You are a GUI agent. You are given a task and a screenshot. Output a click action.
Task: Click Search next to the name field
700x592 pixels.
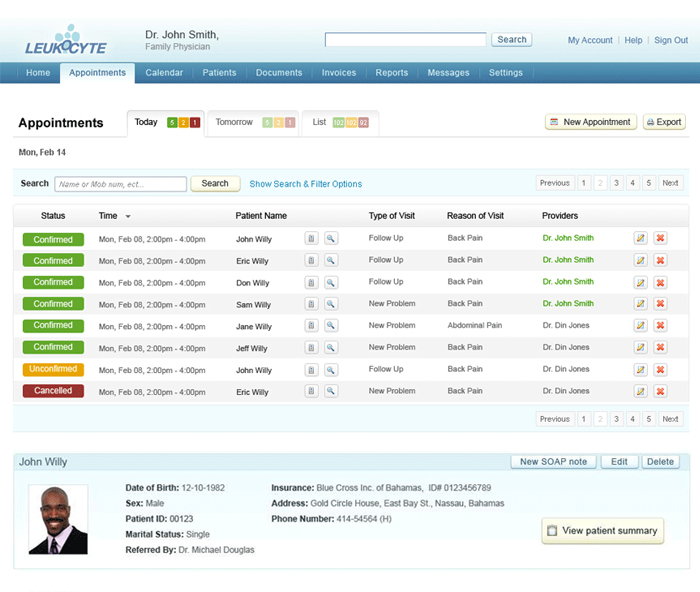click(x=215, y=183)
